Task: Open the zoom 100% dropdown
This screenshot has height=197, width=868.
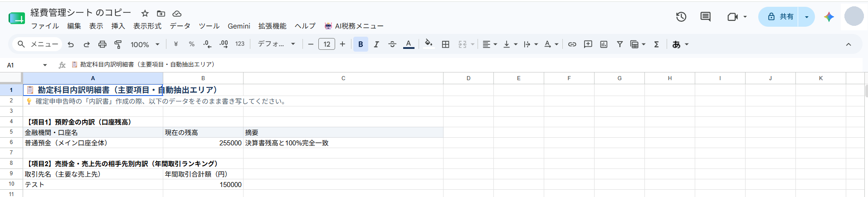Action: (145, 44)
